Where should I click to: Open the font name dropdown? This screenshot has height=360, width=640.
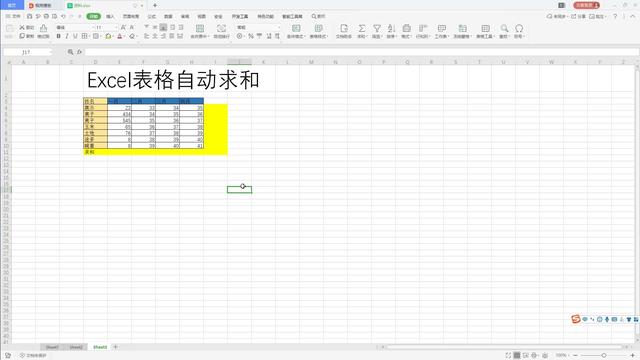[93, 27]
